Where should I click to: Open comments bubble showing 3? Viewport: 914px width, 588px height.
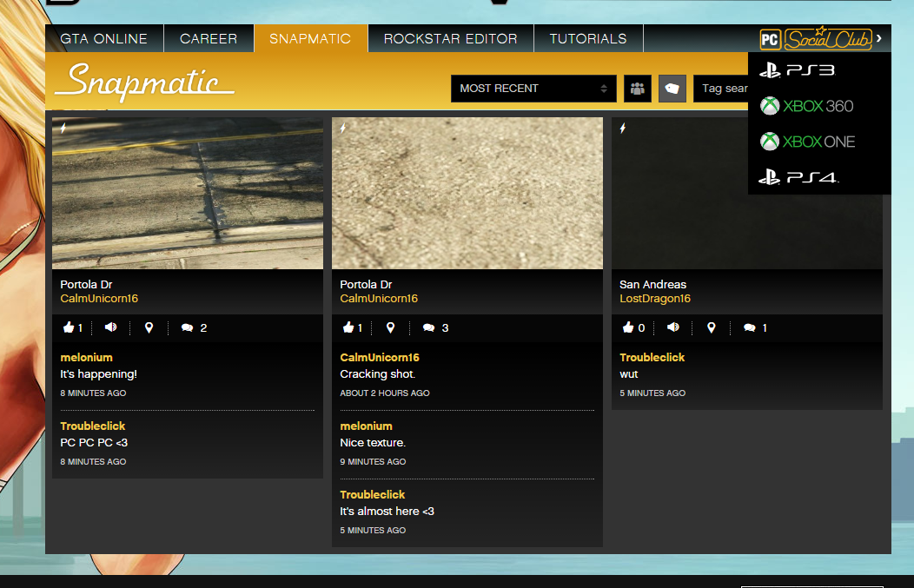point(428,328)
